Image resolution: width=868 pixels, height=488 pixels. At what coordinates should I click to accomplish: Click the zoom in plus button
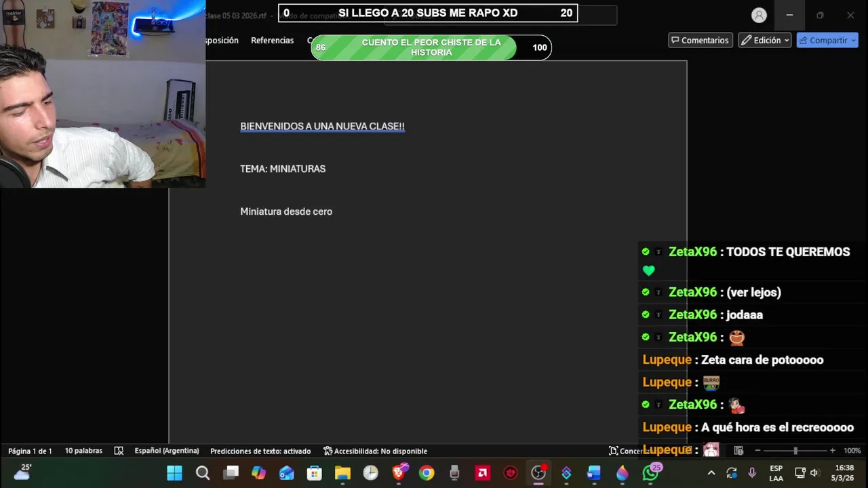tap(832, 451)
